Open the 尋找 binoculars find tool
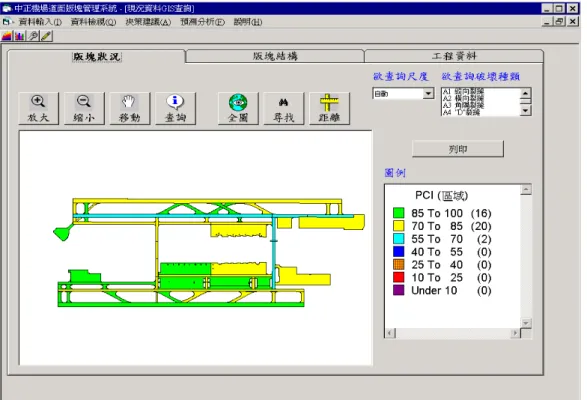The width and height of the screenshot is (587, 400). pos(284,108)
